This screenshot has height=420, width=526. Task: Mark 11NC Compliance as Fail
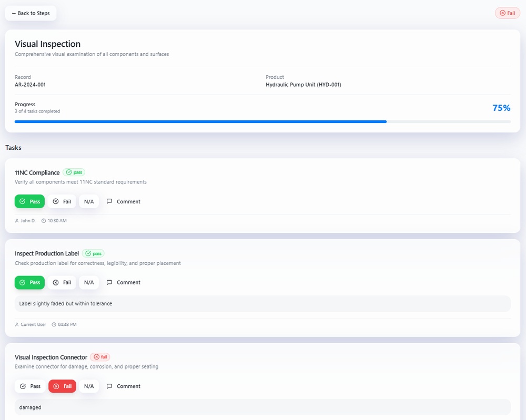[62, 202]
